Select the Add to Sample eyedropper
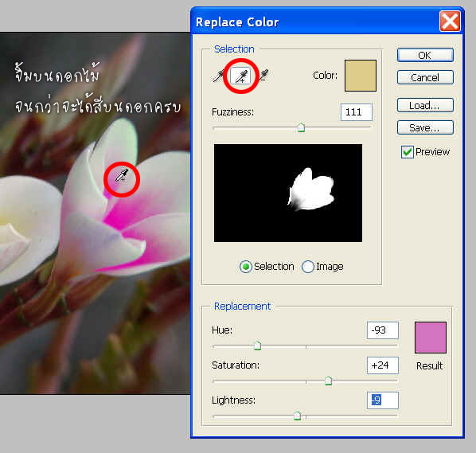 (240, 76)
